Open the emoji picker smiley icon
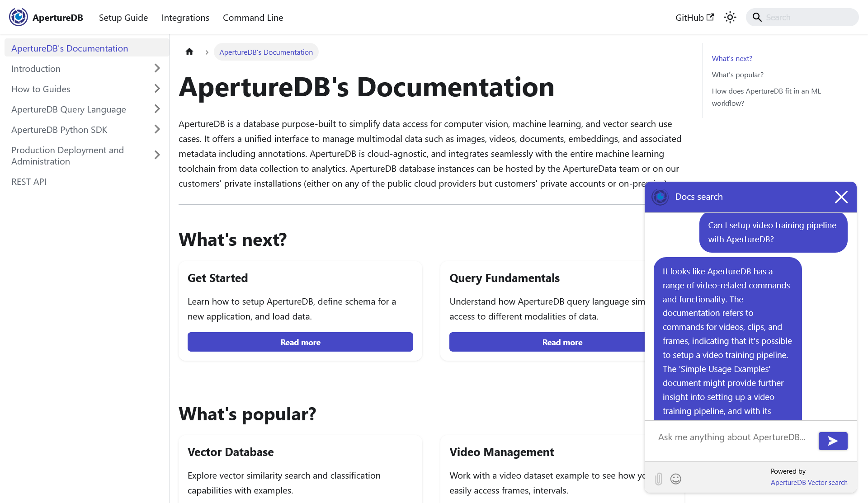The image size is (868, 503). [676, 479]
